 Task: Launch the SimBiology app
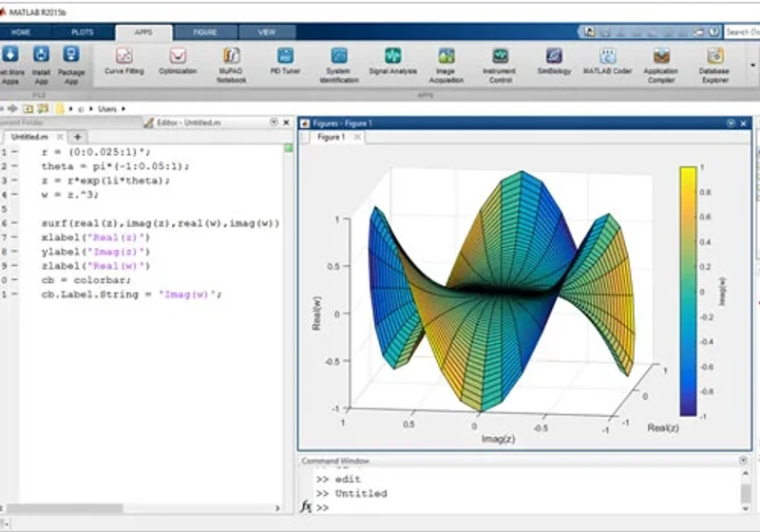pyautogui.click(x=554, y=61)
